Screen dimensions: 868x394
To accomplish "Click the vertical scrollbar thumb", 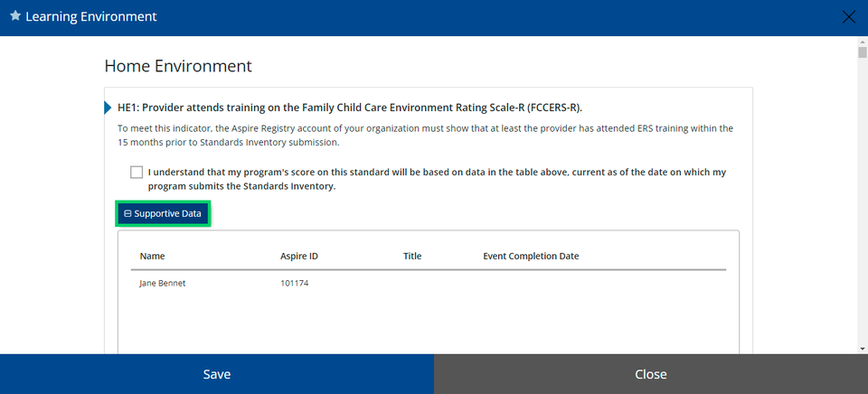I will click(863, 52).
